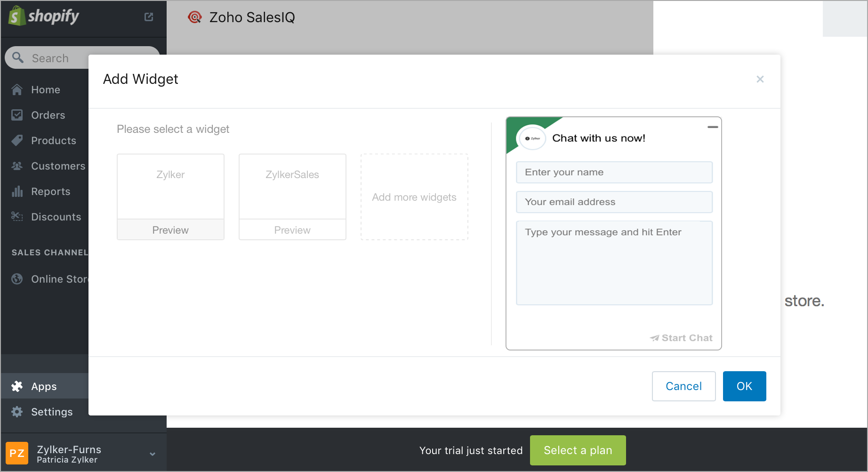Click the 'Add Widget' dialog title
Image resolution: width=868 pixels, height=472 pixels.
click(x=141, y=79)
